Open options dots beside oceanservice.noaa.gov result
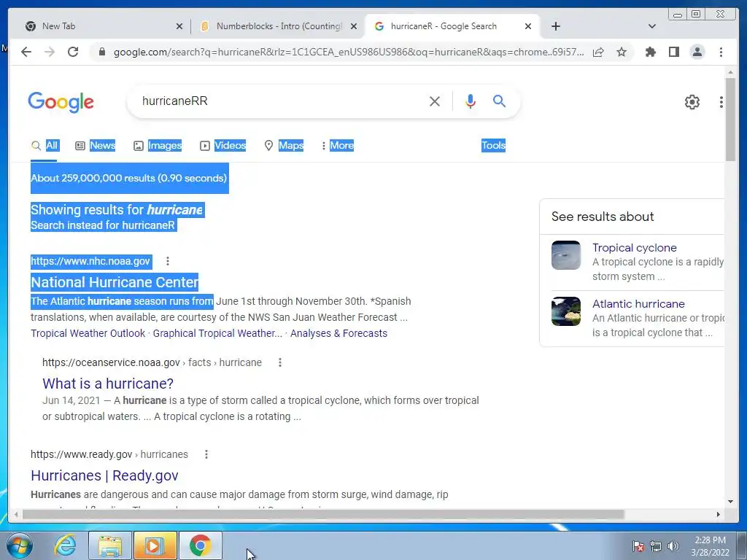 (x=280, y=362)
